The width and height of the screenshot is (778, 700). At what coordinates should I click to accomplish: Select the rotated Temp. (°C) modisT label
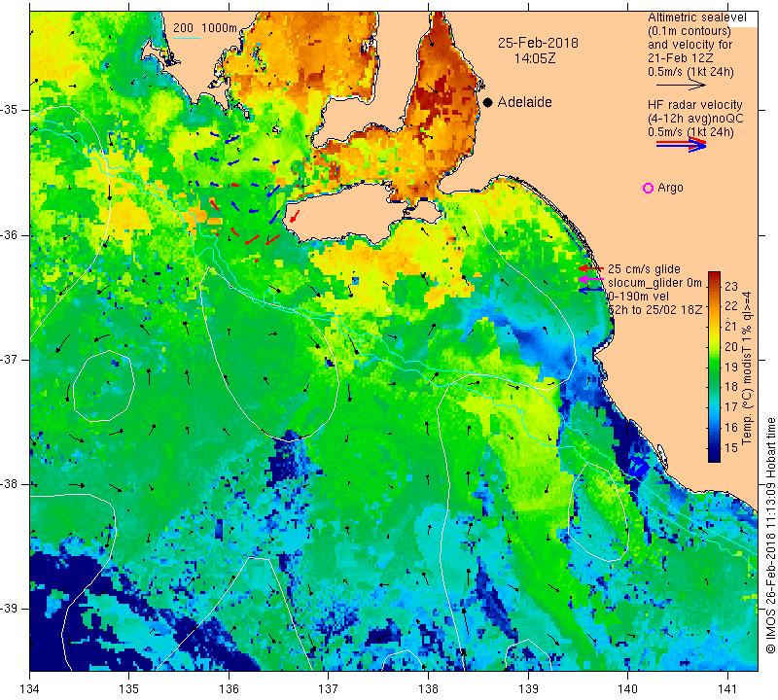tap(746, 368)
